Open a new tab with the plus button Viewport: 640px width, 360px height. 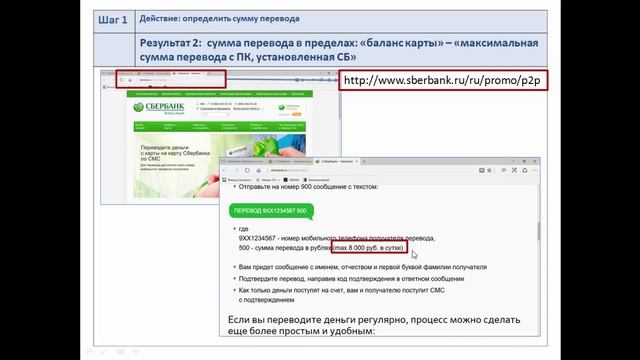click(x=364, y=161)
